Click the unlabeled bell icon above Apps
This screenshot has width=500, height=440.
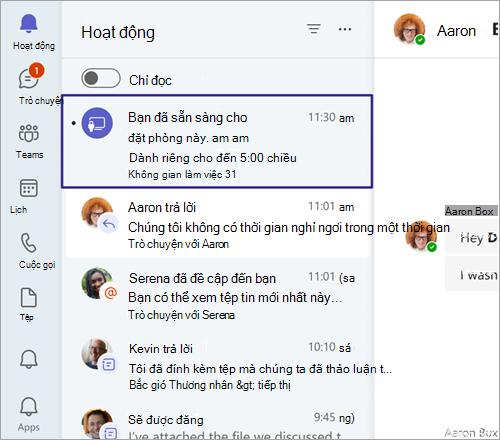29,359
